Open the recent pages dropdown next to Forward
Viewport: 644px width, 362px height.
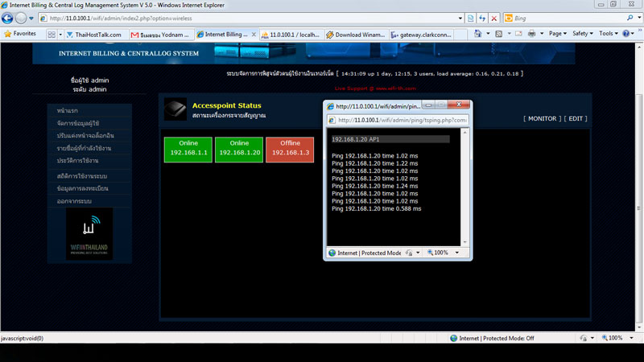(31, 19)
